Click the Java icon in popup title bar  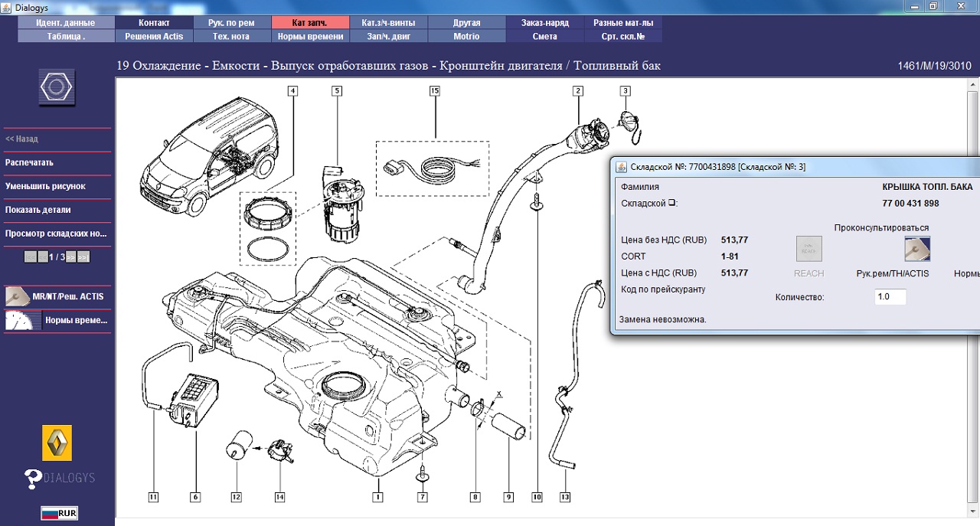click(x=619, y=167)
